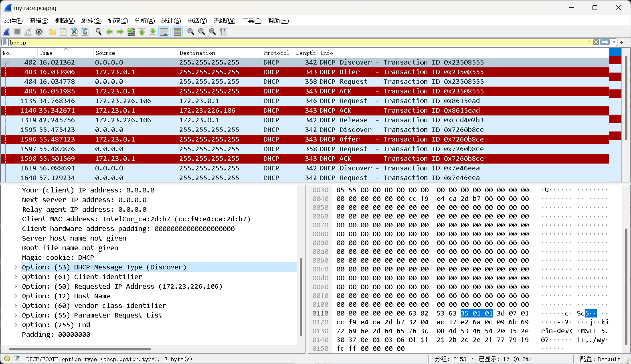This screenshot has width=631, height=364.
Task: Add a display filter button with plus
Action: 621,42
